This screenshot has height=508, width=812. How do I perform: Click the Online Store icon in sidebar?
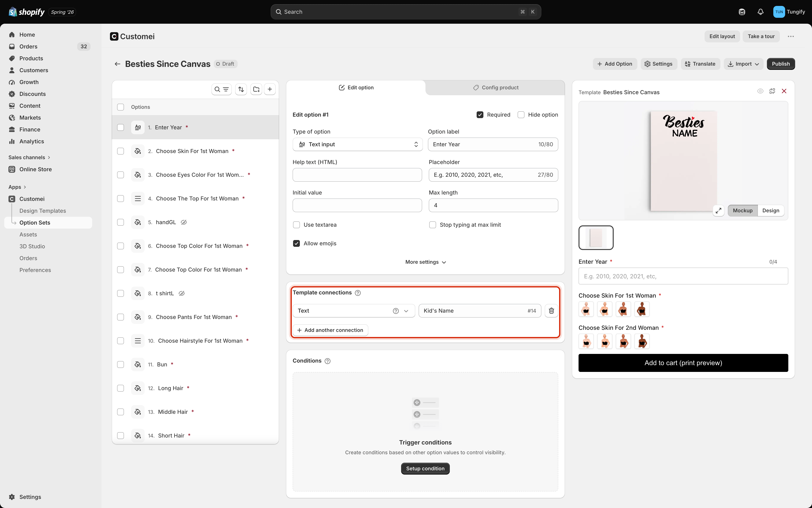pyautogui.click(x=12, y=169)
